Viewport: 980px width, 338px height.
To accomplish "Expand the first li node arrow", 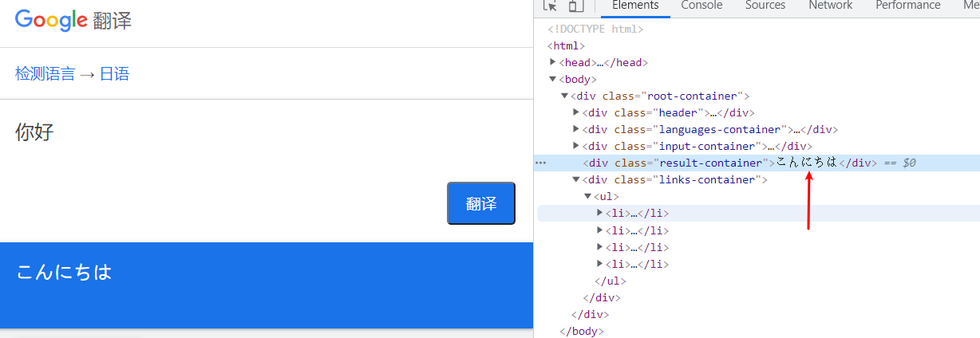I will 600,213.
